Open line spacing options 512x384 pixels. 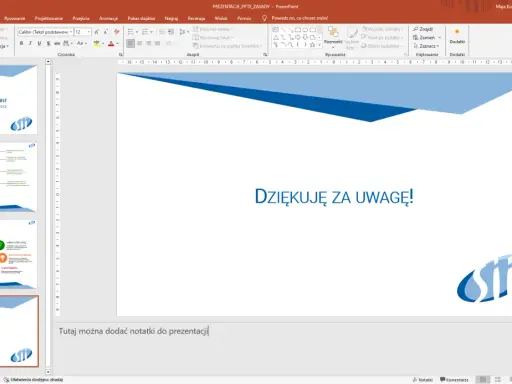pyautogui.click(x=184, y=32)
